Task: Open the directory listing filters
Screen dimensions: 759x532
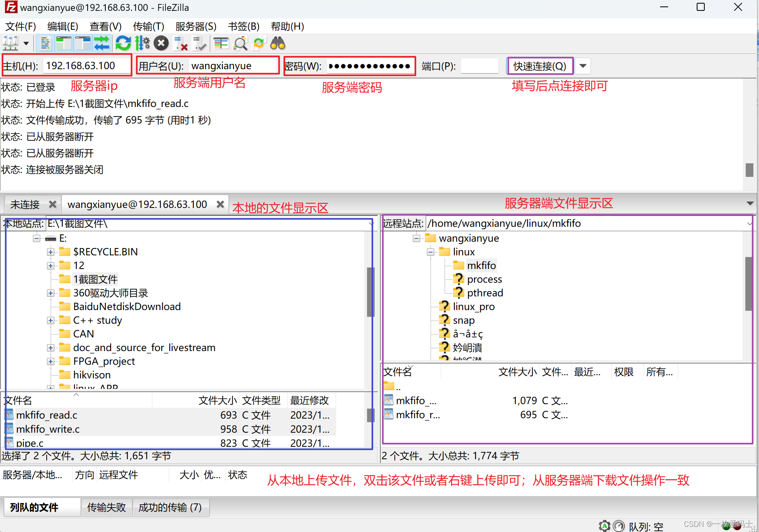Action: (x=221, y=43)
